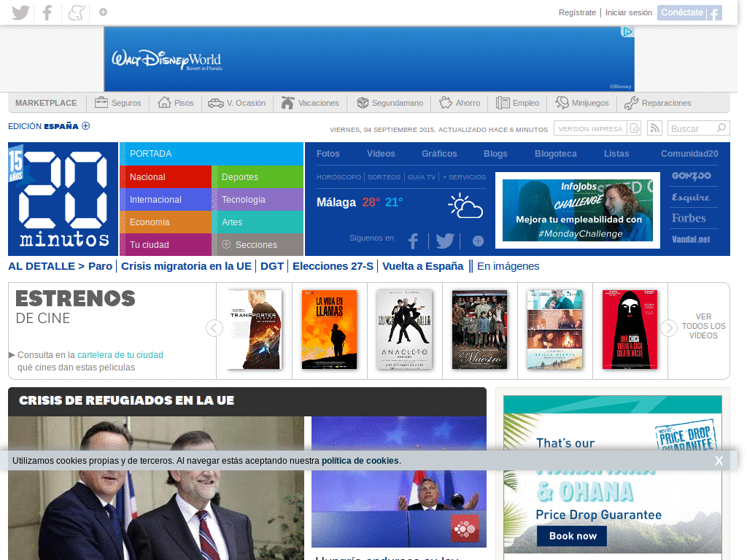Expand the Edición España selector

pos(85,125)
